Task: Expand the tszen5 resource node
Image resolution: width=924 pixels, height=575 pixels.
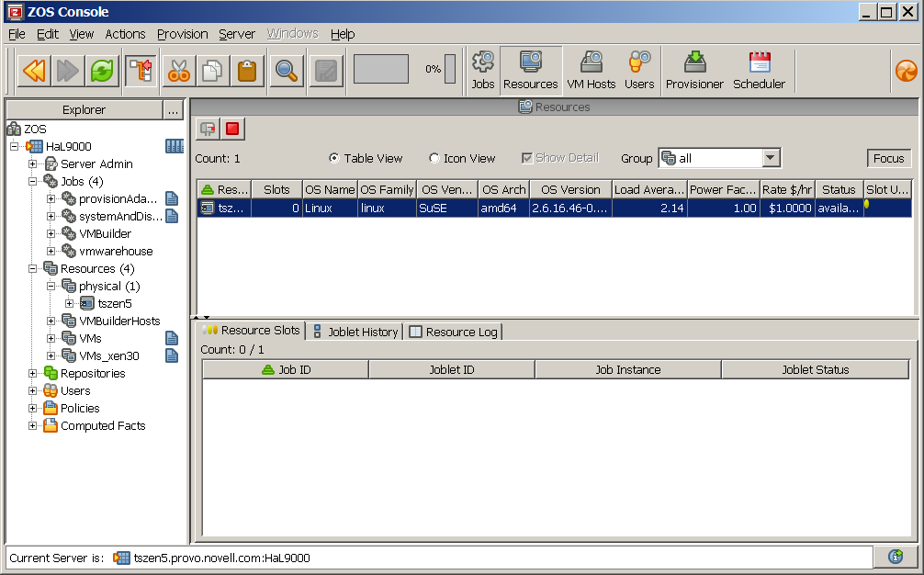Action: pos(70,303)
